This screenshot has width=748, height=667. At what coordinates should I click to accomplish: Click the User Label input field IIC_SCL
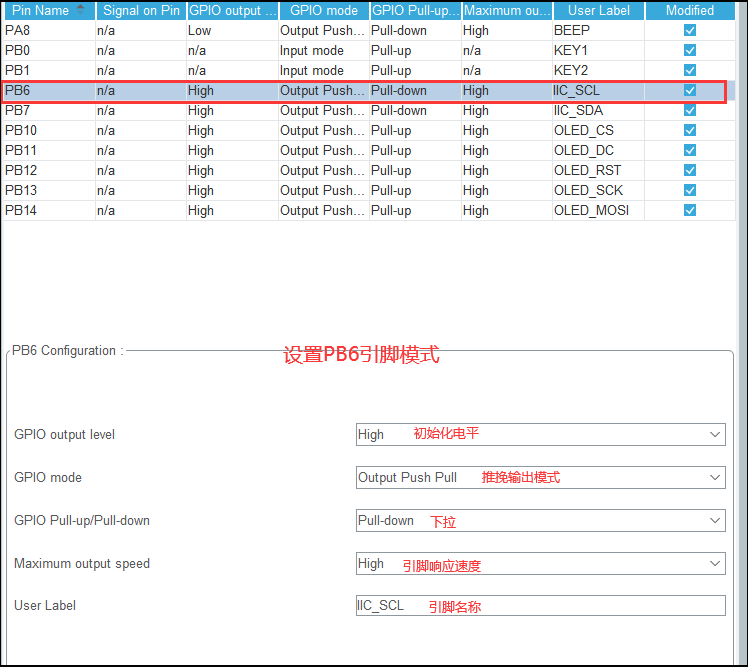540,605
